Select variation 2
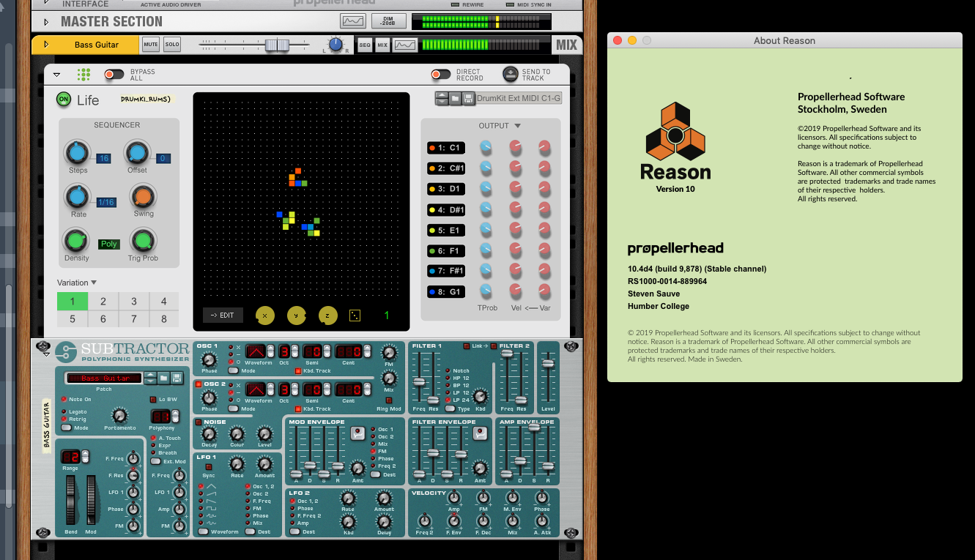Viewport: 975px width, 560px height. point(103,301)
